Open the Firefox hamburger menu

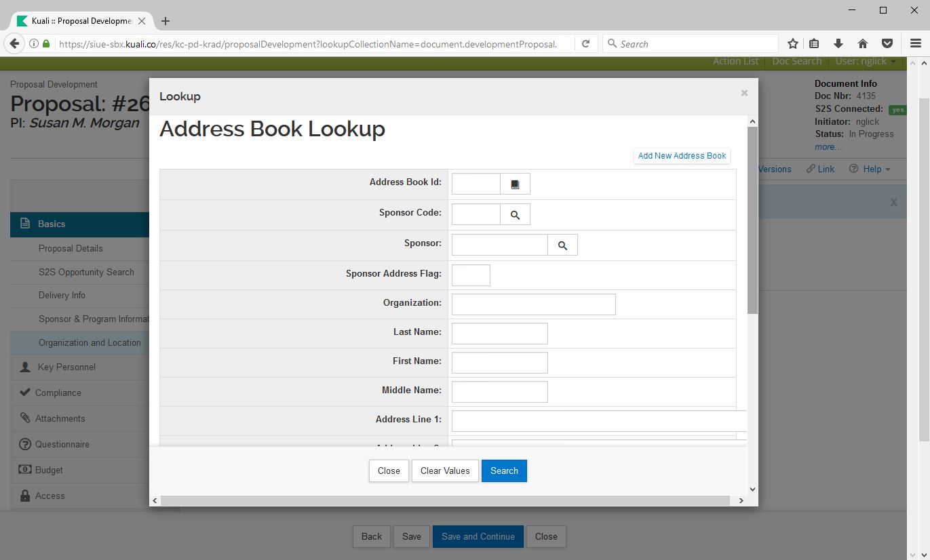[x=915, y=43]
